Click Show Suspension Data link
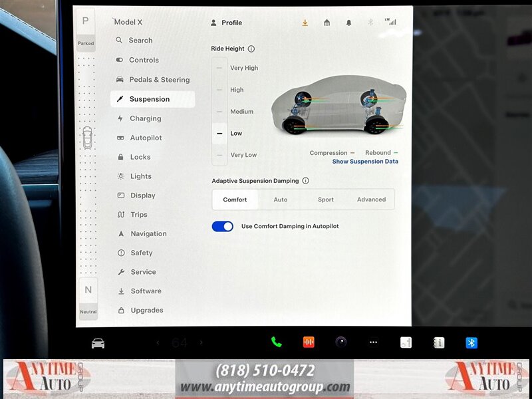 365,162
